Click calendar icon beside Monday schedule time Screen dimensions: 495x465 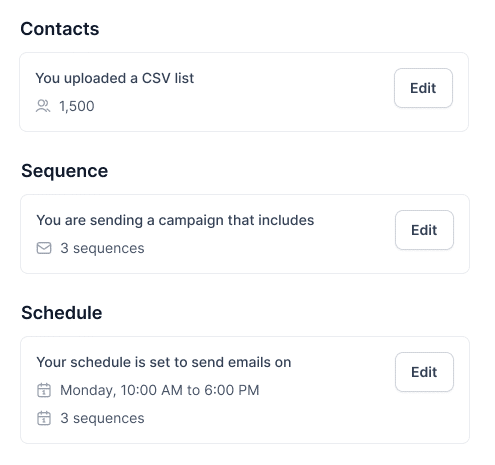coord(44,390)
